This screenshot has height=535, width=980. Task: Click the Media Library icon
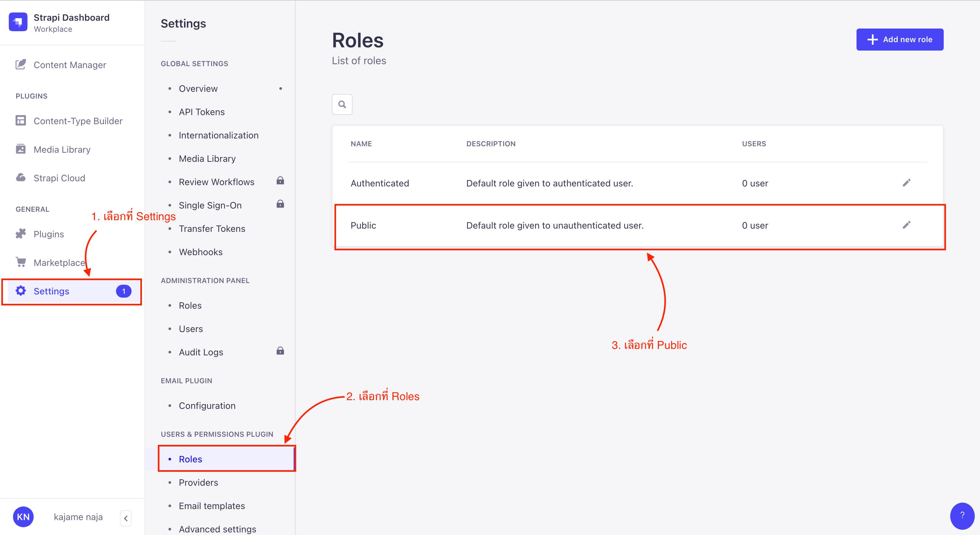[20, 149]
